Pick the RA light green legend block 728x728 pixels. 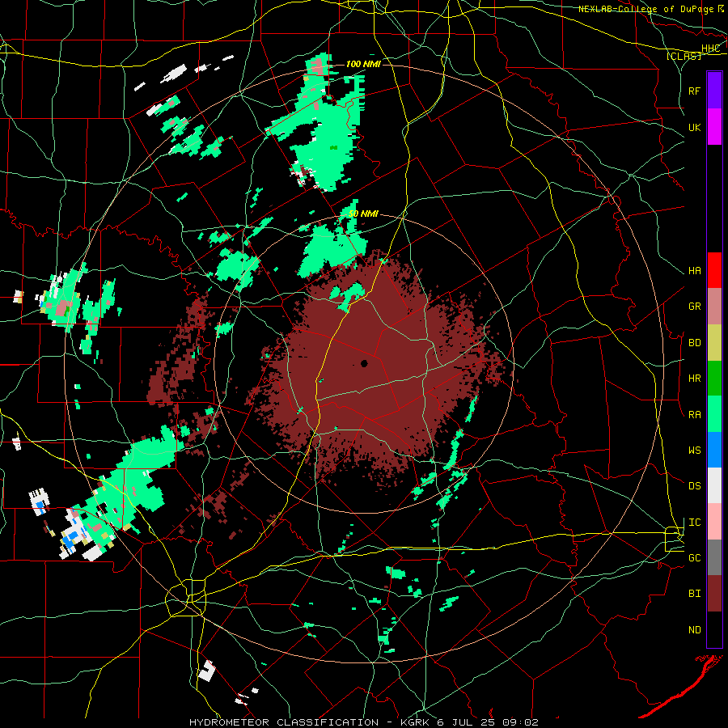pyautogui.click(x=714, y=414)
